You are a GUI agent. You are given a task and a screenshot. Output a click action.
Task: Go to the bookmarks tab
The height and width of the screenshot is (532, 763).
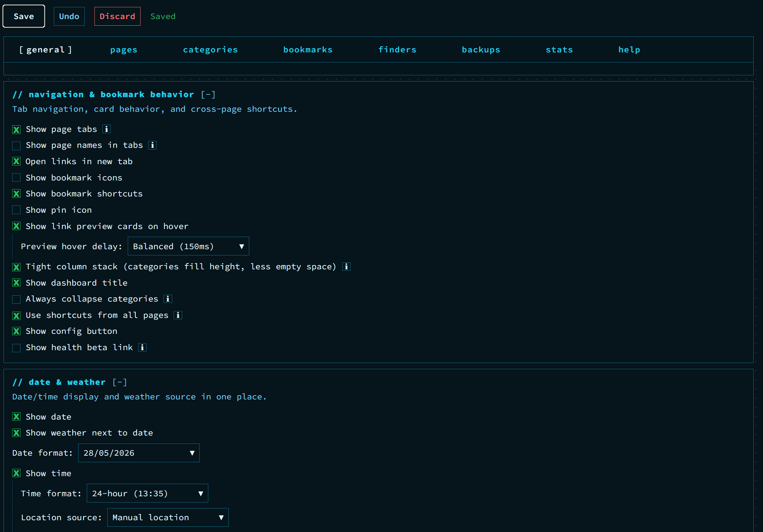coord(308,50)
